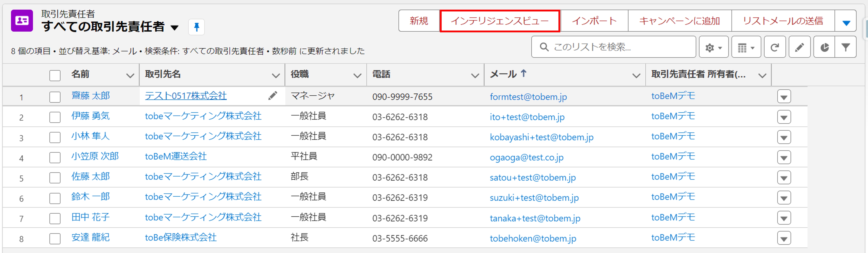The image size is (868, 253).
Task: Focus the このリストを検索 search field
Action: (613, 47)
